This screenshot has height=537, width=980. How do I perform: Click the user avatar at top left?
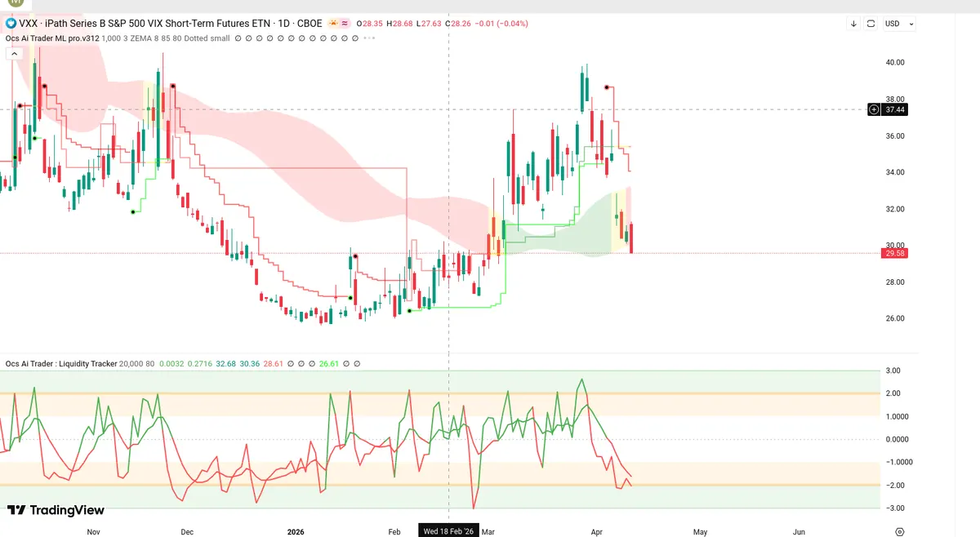pos(16,4)
